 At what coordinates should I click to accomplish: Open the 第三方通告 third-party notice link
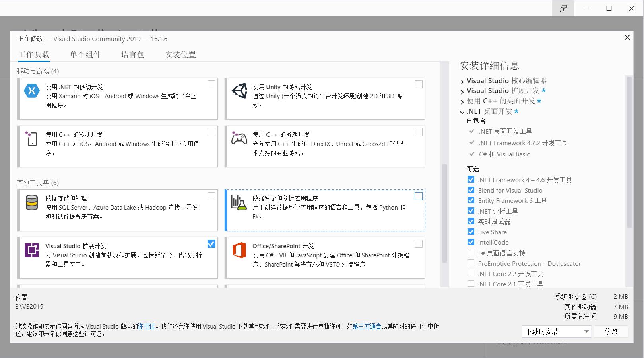pos(367,326)
